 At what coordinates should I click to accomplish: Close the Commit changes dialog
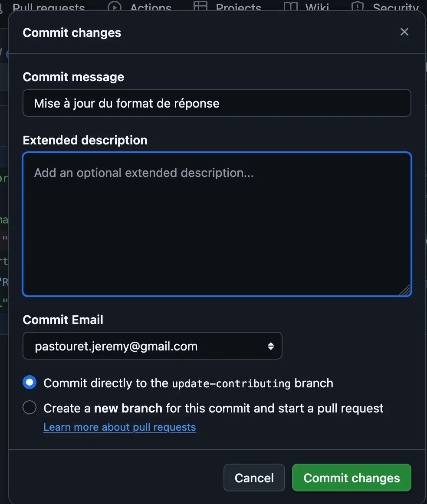point(404,32)
